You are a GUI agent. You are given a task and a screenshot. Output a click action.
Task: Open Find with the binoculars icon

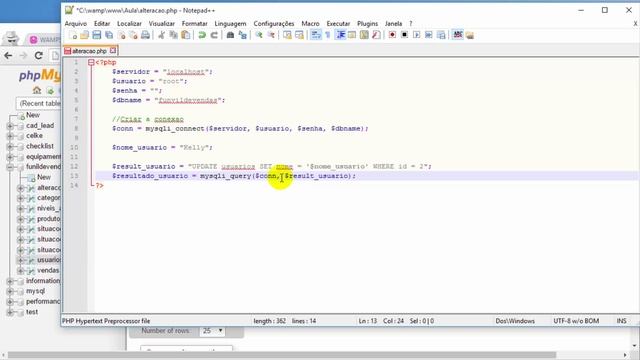coord(230,35)
